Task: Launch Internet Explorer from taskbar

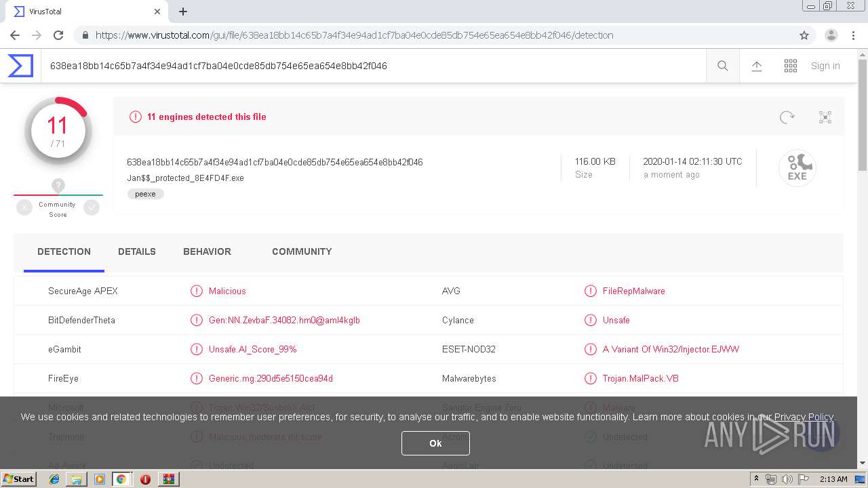Action: click(54, 479)
